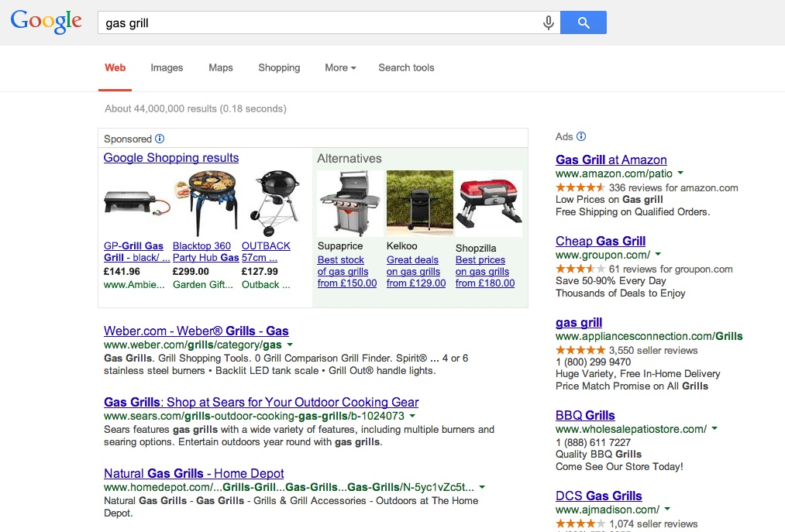Screen dimensions: 785x532
Task: Click the Google Shopping results link
Action: (x=171, y=158)
